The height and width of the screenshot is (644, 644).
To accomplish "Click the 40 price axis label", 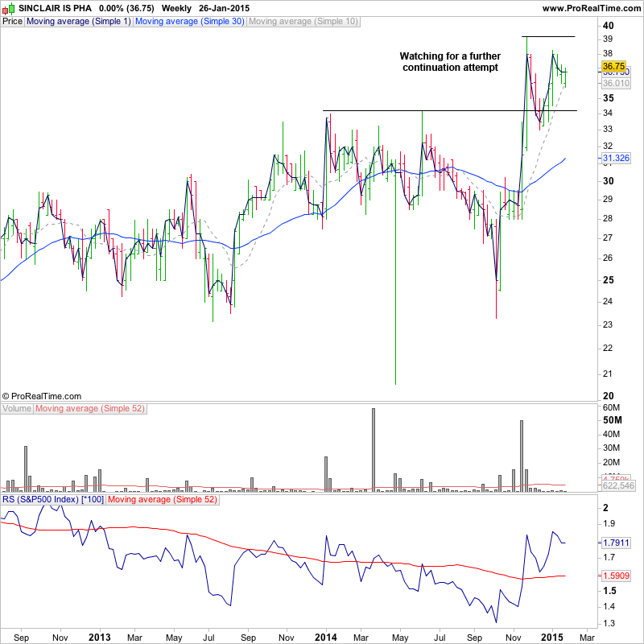I will pyautogui.click(x=609, y=26).
